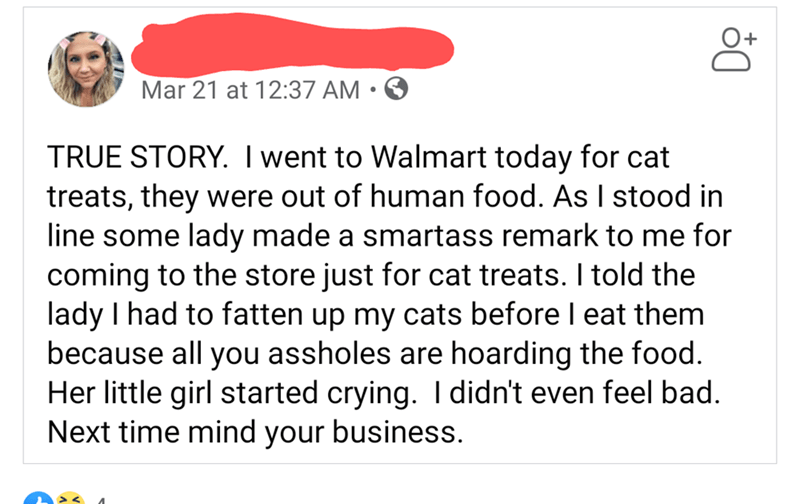
Task: Click the phrase 'out of human food'
Action: (411, 196)
